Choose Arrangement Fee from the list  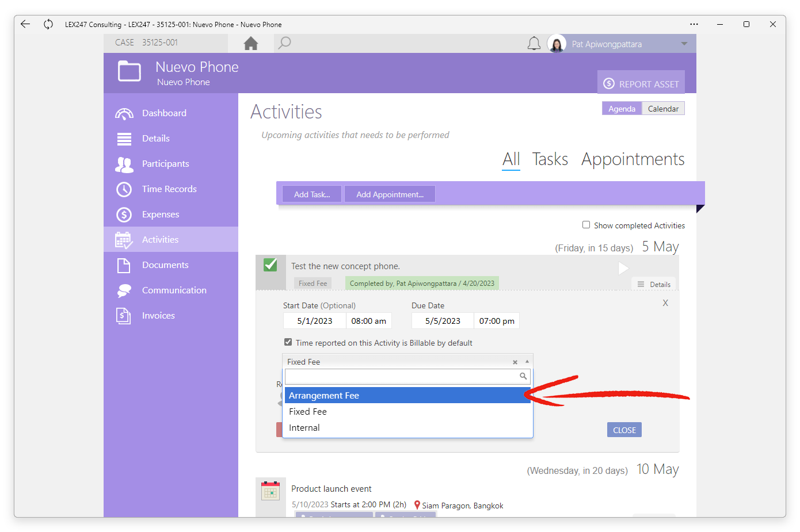(x=407, y=396)
